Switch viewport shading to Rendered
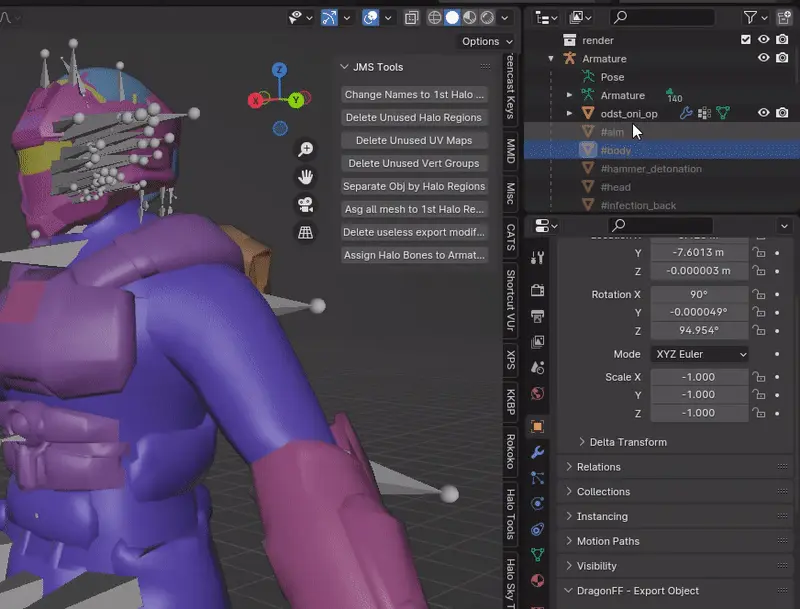The height and width of the screenshot is (609, 800). pyautogui.click(x=487, y=17)
